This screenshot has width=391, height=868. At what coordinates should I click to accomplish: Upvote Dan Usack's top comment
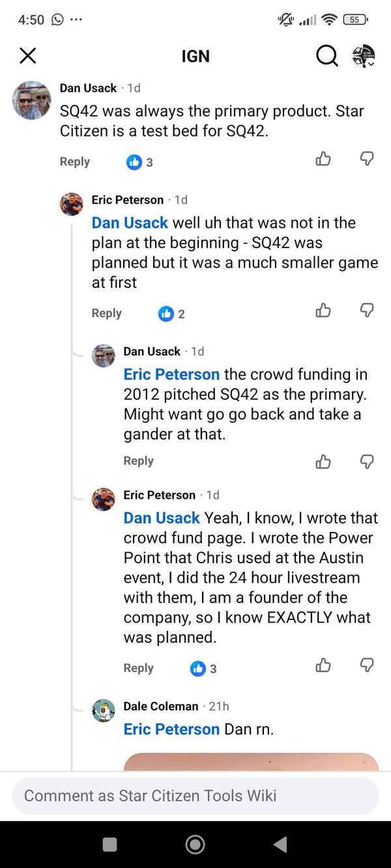(x=323, y=158)
